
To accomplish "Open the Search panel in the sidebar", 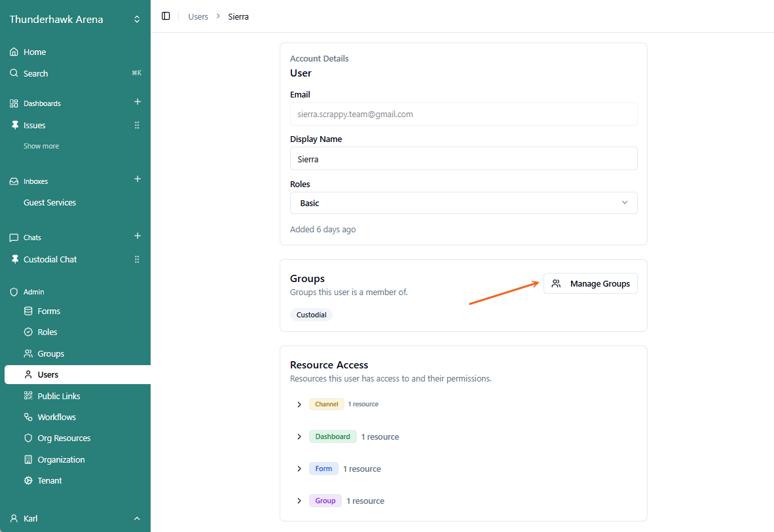I will click(35, 73).
